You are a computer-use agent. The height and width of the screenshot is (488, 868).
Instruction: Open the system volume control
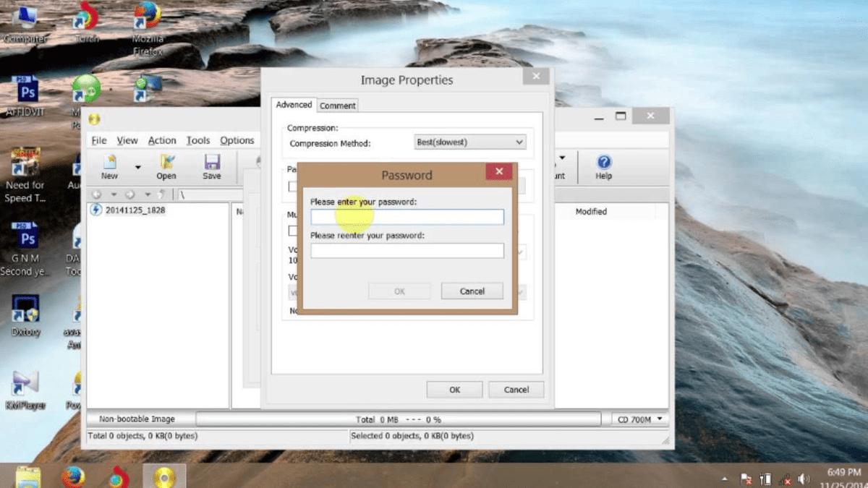click(x=804, y=478)
